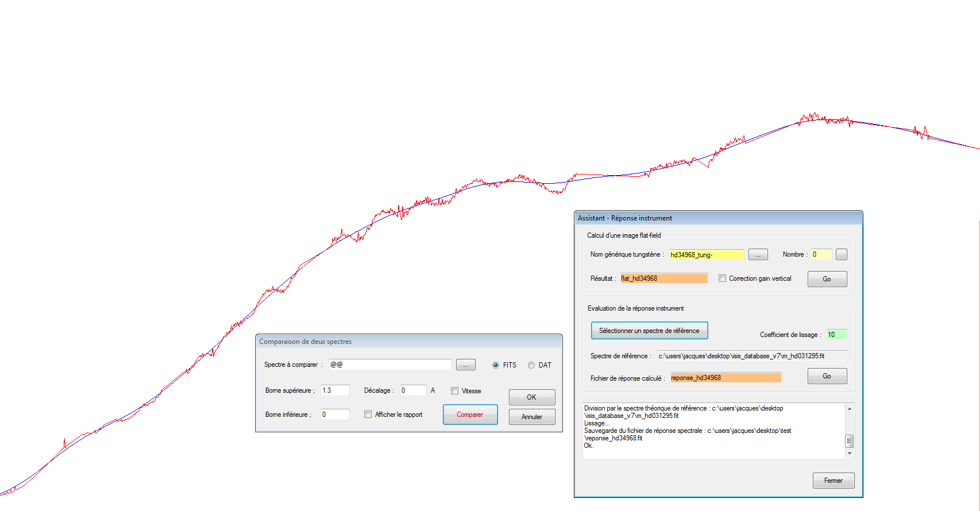Click browse button next to Spectre à comparer
The height and width of the screenshot is (511, 980).
coord(465,365)
